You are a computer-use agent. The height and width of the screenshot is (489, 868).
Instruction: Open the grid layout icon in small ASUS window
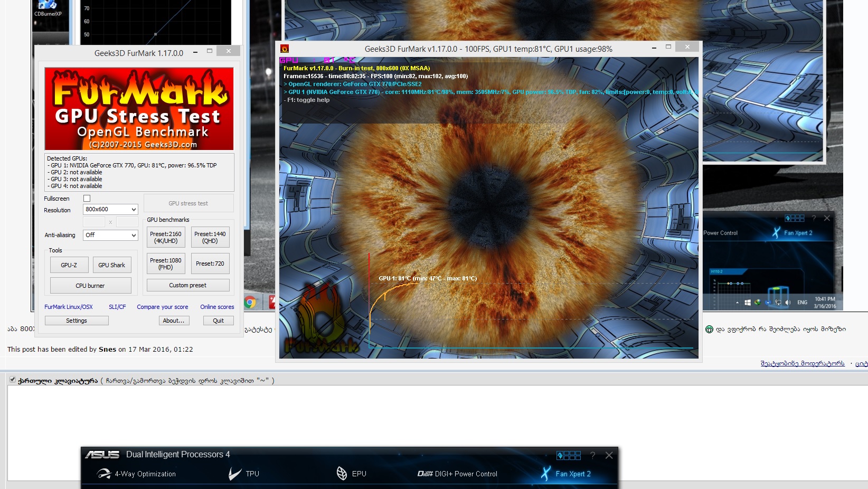tap(795, 218)
